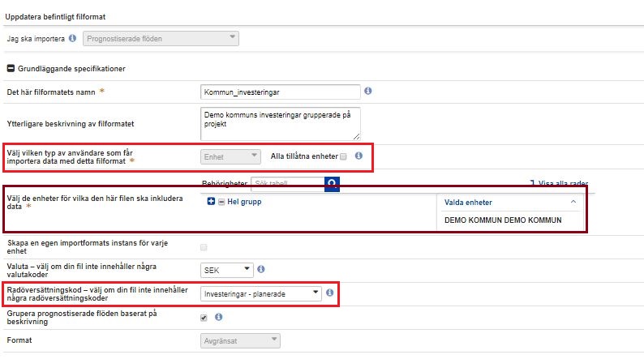Click info icon beside the file format name field
This screenshot has width=644, height=359.
[368, 92]
